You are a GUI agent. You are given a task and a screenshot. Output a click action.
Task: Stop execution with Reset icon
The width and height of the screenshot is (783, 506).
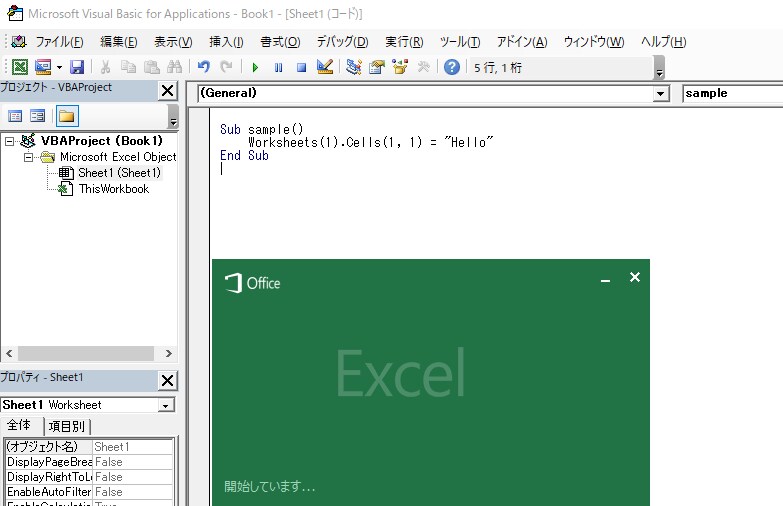[301, 67]
